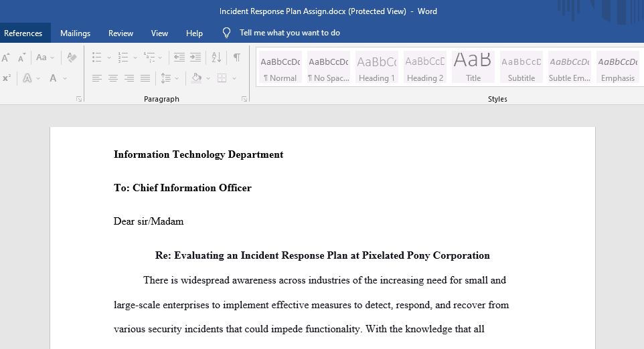Click the 'Dear sir/Madam' salutation
The image size is (644, 349).
149,221
